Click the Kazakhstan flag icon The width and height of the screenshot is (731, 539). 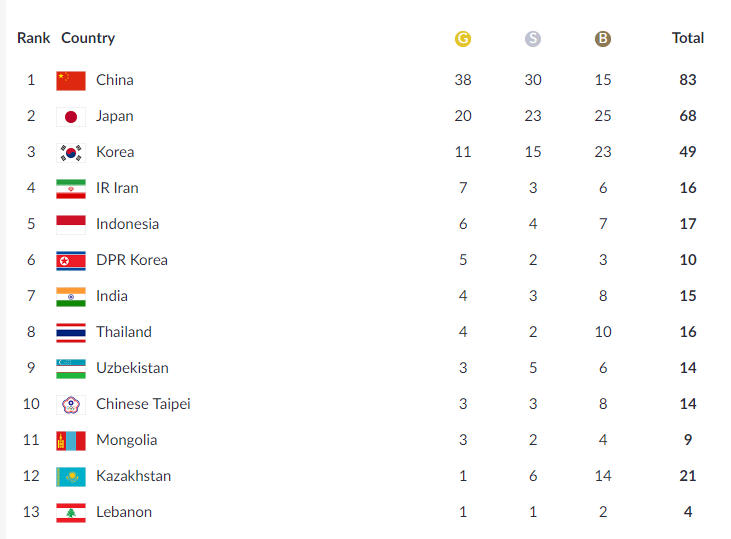[71, 477]
